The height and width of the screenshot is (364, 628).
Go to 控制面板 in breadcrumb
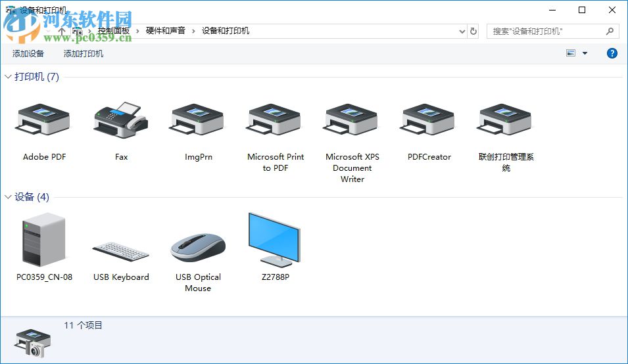click(114, 31)
